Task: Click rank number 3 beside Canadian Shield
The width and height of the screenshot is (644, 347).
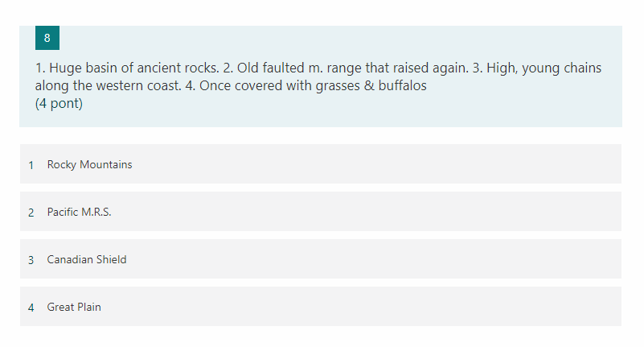Action: point(31,259)
